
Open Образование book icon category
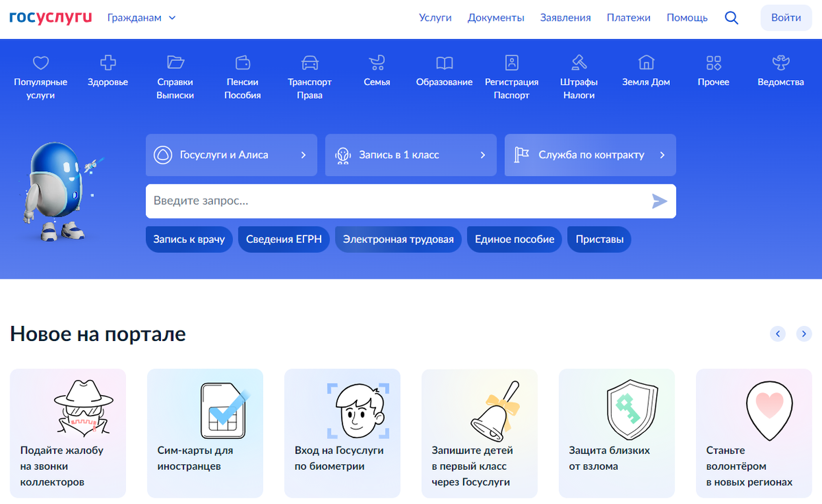pyautogui.click(x=445, y=63)
